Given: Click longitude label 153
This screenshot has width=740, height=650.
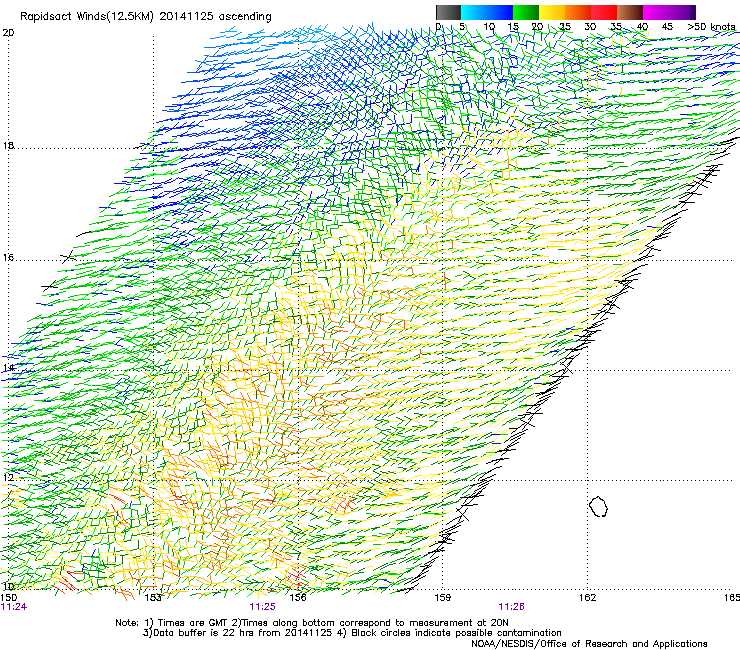Looking at the screenshot, I should pyautogui.click(x=153, y=598).
